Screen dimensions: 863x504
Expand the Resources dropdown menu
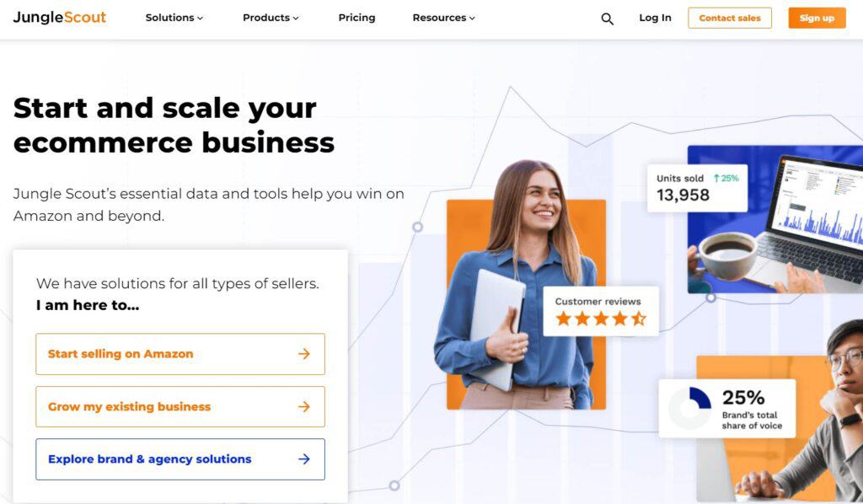(x=443, y=18)
